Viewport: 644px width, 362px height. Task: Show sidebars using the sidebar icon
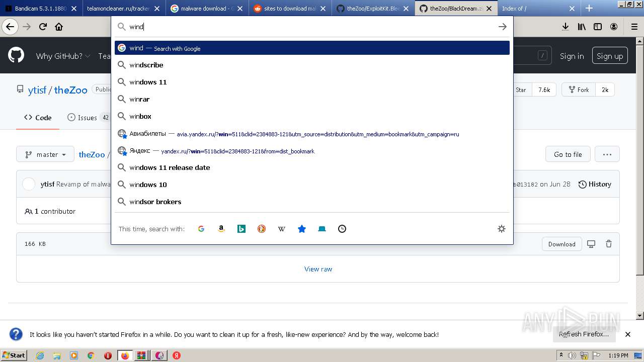(x=598, y=27)
